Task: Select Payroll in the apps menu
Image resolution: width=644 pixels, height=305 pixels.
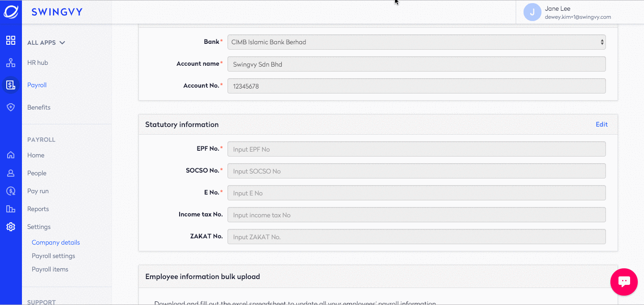Action: pyautogui.click(x=37, y=85)
